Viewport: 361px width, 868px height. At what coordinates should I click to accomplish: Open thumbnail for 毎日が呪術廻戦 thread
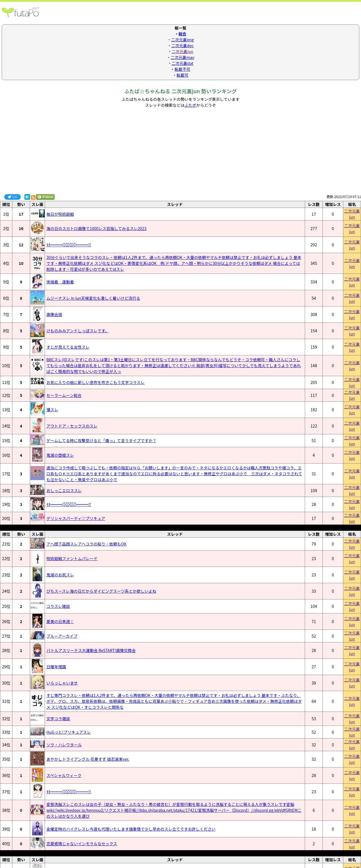pyautogui.click(x=37, y=214)
